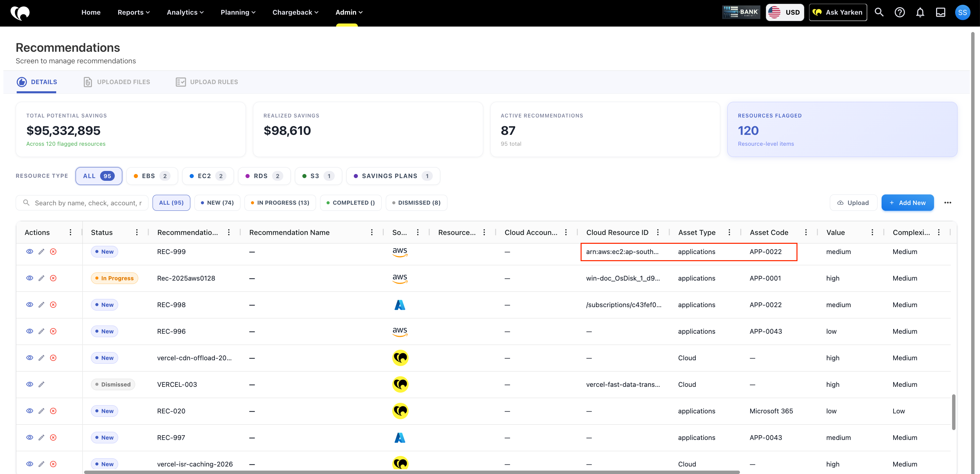Image resolution: width=980 pixels, height=474 pixels.
Task: Click the Add New button
Action: click(907, 203)
